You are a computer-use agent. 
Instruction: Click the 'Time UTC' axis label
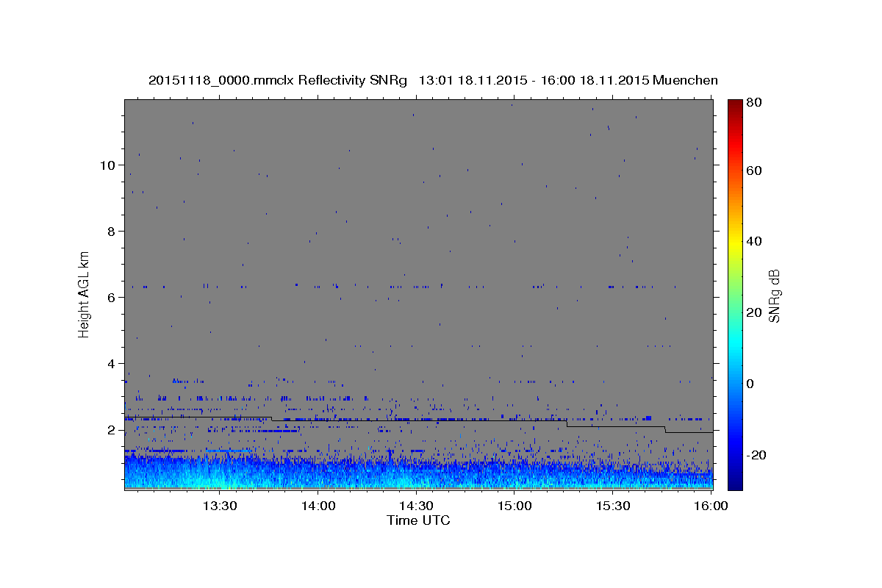click(x=418, y=520)
